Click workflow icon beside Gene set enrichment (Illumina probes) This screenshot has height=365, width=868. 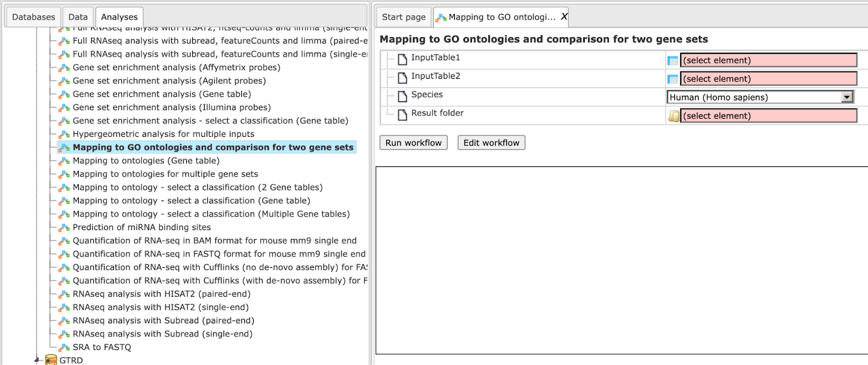point(64,108)
